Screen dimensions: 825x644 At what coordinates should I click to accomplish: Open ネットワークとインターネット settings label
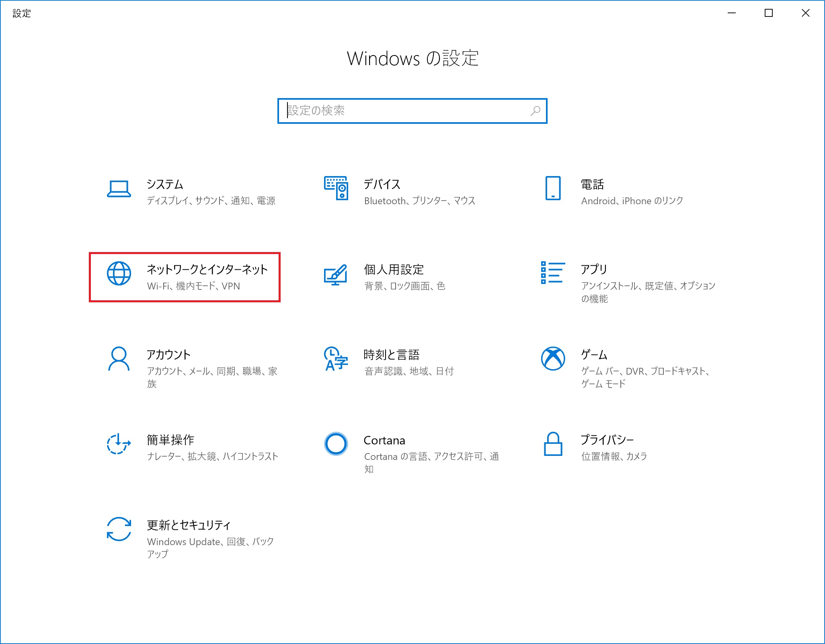click(207, 269)
